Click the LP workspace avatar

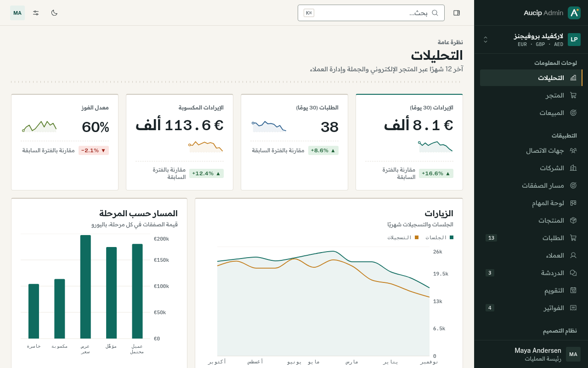(574, 40)
